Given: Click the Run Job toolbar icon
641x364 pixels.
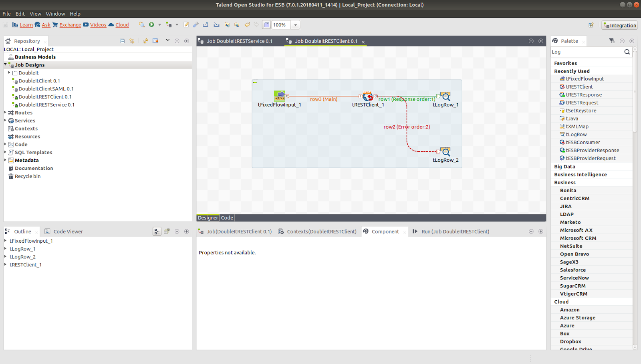Looking at the screenshot, I should [x=152, y=24].
